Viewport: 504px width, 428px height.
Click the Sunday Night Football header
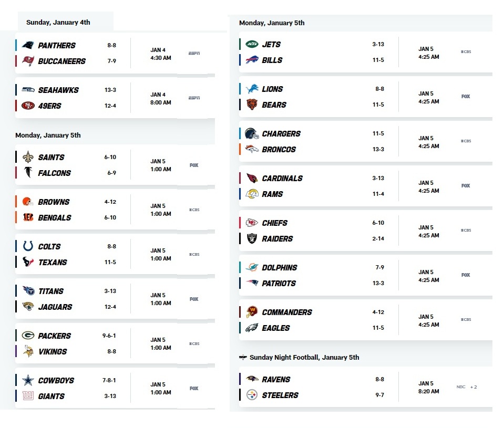[304, 357]
